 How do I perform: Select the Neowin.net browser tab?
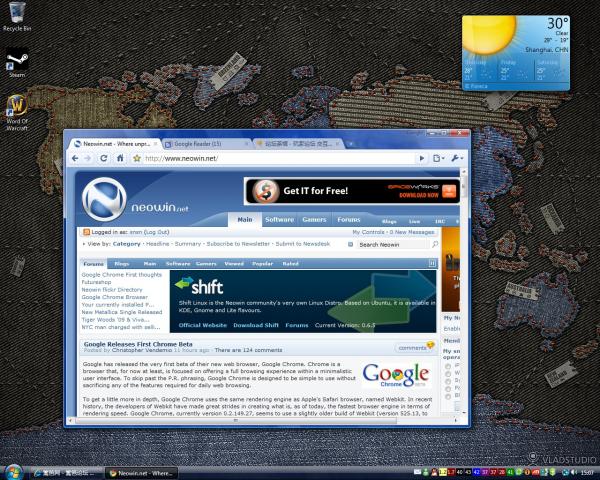pos(115,144)
